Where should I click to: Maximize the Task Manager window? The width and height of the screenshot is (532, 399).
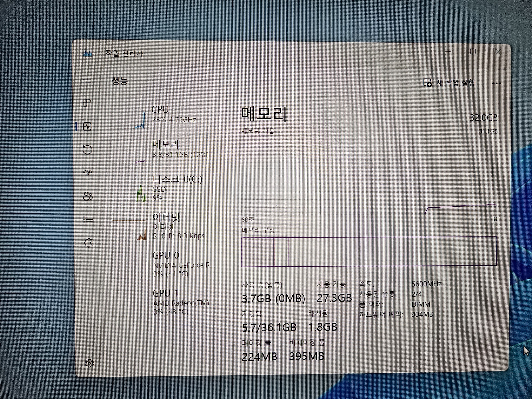[473, 52]
